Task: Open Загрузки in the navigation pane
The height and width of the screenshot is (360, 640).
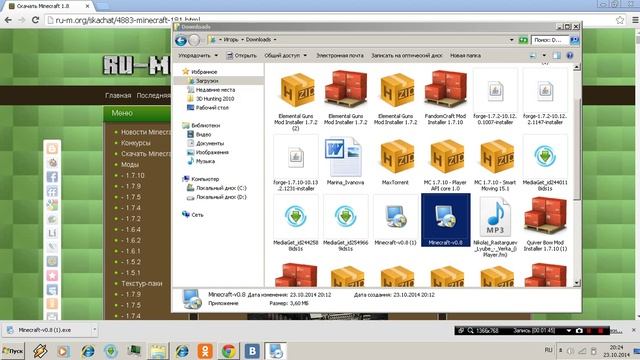Action: [x=207, y=81]
